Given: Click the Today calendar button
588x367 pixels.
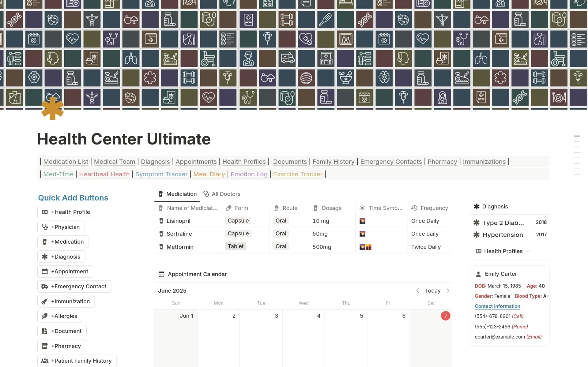Looking at the screenshot, I should click(432, 291).
